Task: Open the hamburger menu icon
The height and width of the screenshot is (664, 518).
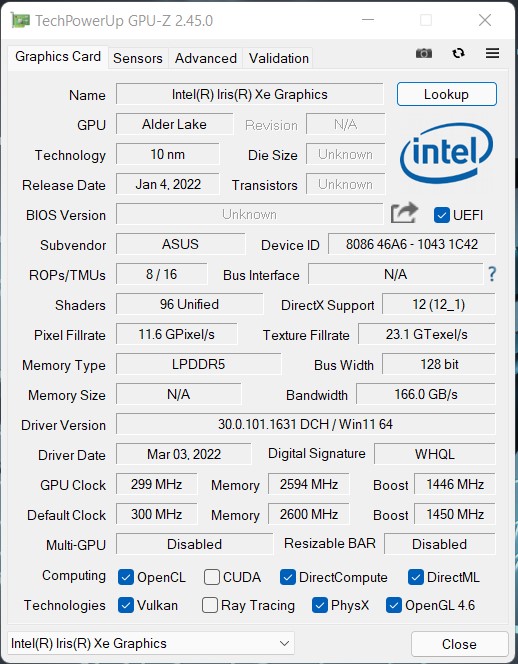Action: [x=492, y=53]
